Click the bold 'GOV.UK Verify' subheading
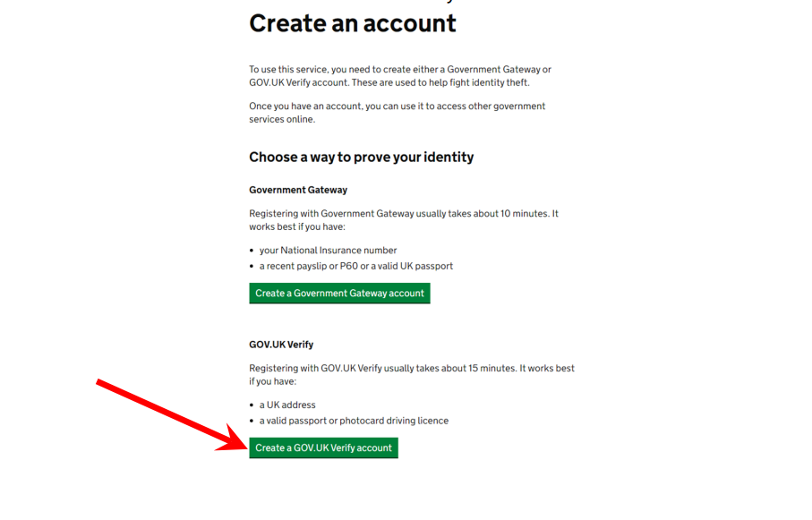The width and height of the screenshot is (812, 520). coord(281,345)
